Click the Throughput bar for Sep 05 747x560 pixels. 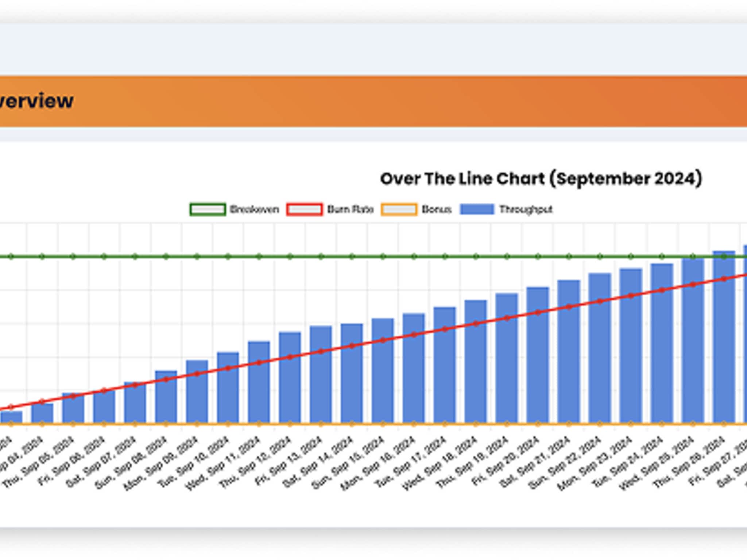(x=73, y=412)
